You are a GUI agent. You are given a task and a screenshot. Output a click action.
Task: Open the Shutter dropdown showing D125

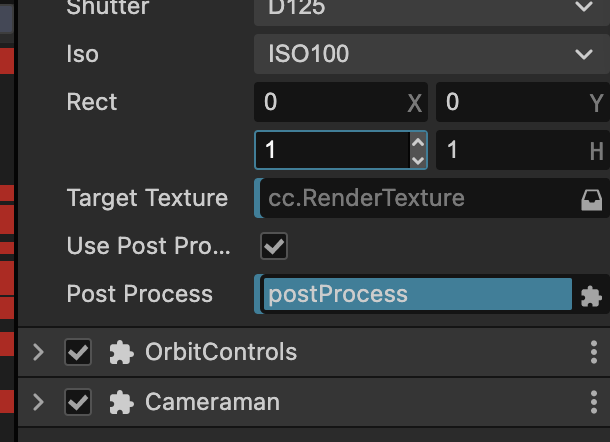coord(431,8)
